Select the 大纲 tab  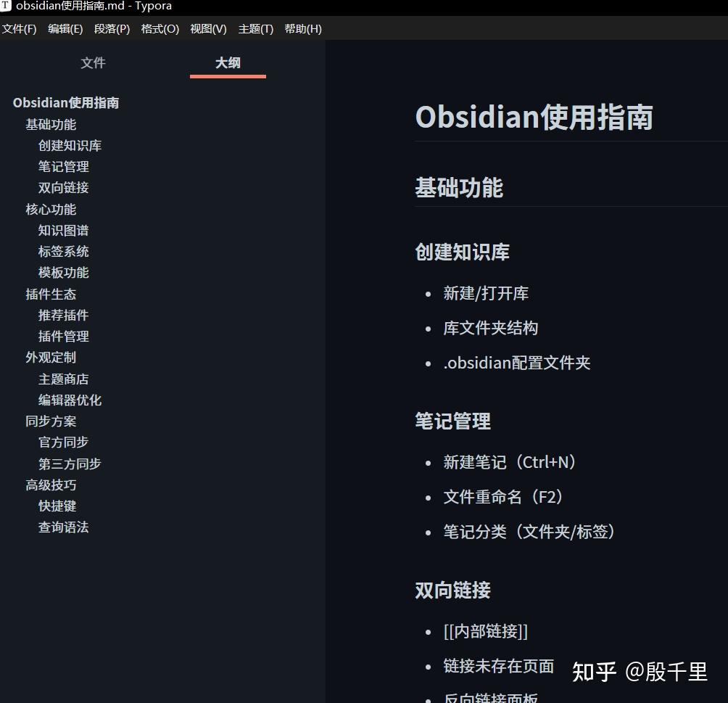tap(227, 63)
